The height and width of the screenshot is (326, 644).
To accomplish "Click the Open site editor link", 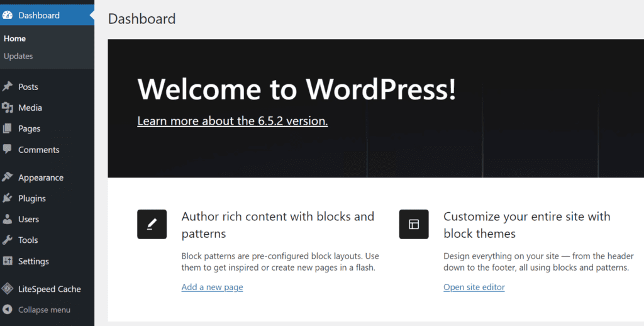I will pyautogui.click(x=474, y=287).
